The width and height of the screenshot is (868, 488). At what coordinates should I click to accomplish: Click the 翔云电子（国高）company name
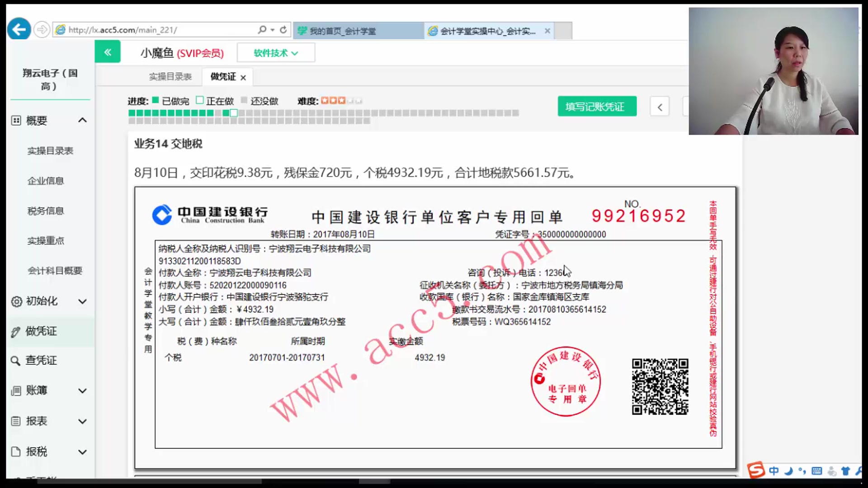point(50,80)
